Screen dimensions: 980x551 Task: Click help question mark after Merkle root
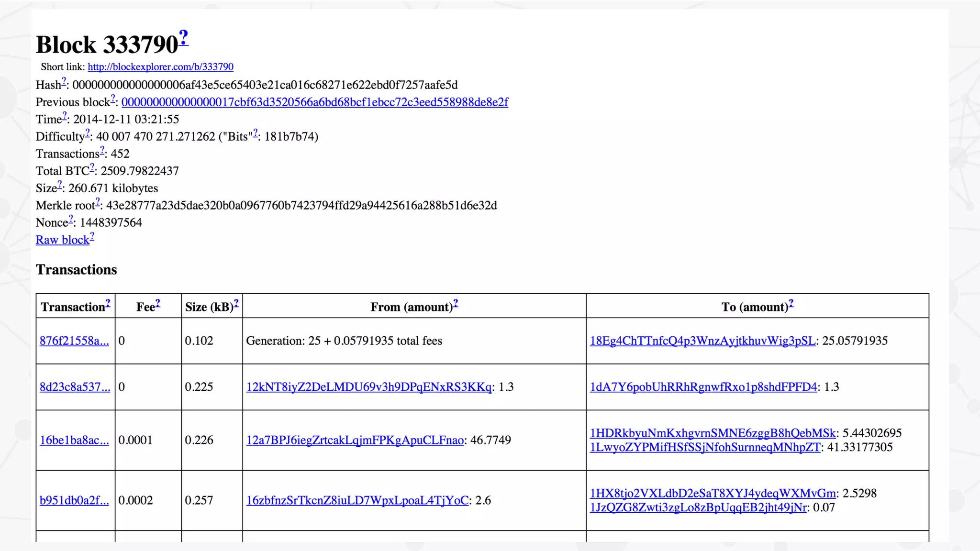(x=98, y=202)
